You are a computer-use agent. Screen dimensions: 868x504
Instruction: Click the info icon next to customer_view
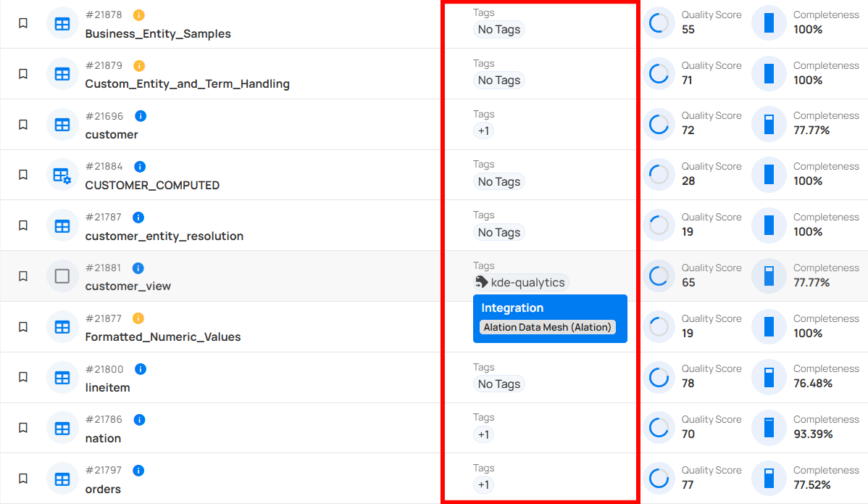138,268
